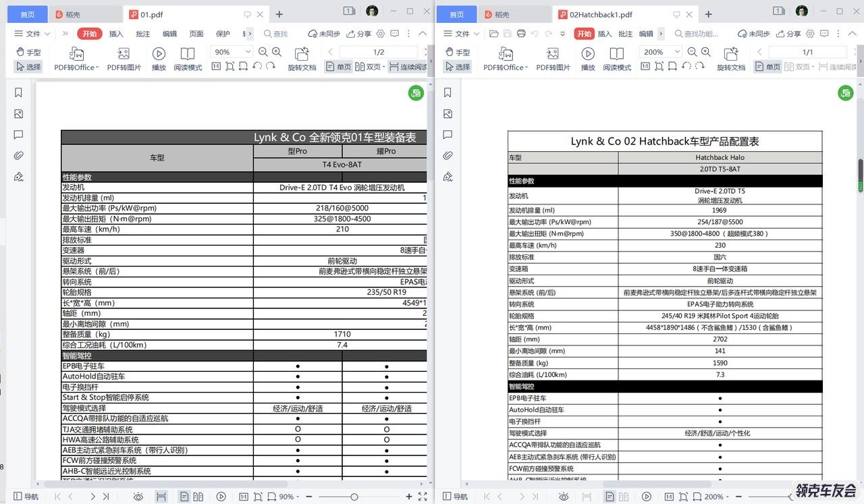Expand quick access toolbar in 02Hatchback1.pdf
The image size is (864, 504).
click(x=563, y=34)
